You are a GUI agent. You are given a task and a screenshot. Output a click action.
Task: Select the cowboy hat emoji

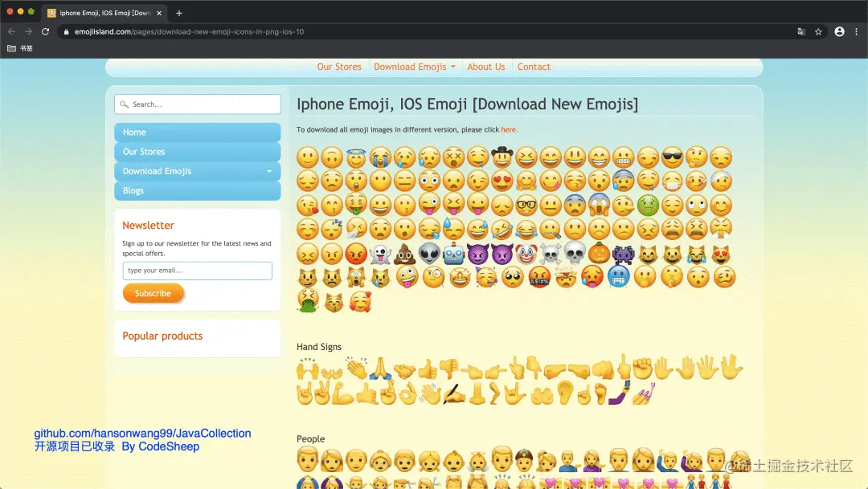(x=502, y=157)
